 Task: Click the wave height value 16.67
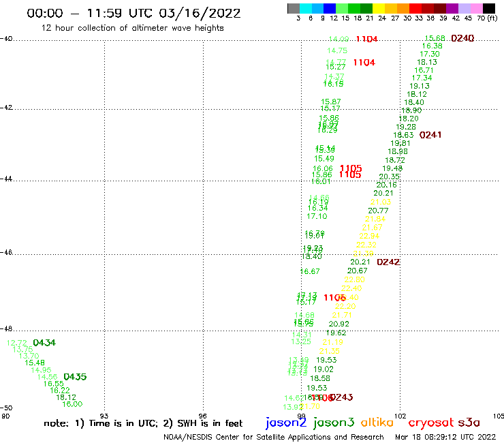point(310,271)
